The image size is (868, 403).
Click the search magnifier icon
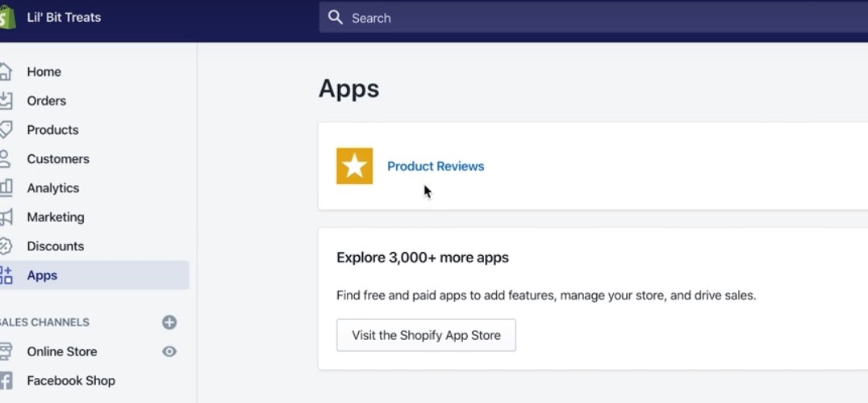[336, 18]
